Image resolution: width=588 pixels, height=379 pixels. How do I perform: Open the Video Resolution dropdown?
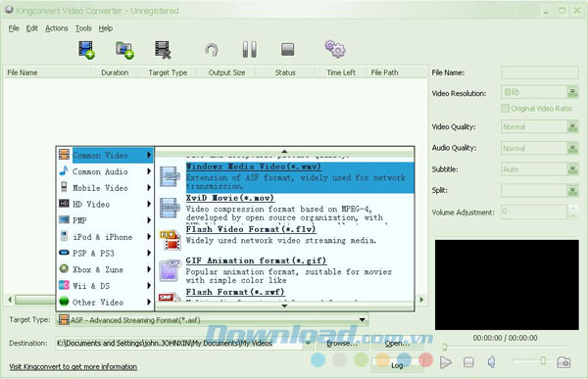pyautogui.click(x=572, y=92)
